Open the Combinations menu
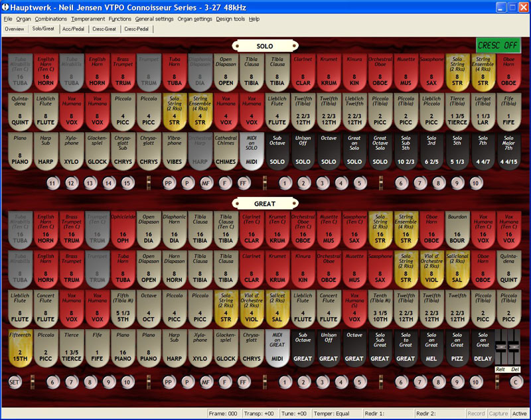Screen dimensions: 531x420 [x=51, y=19]
